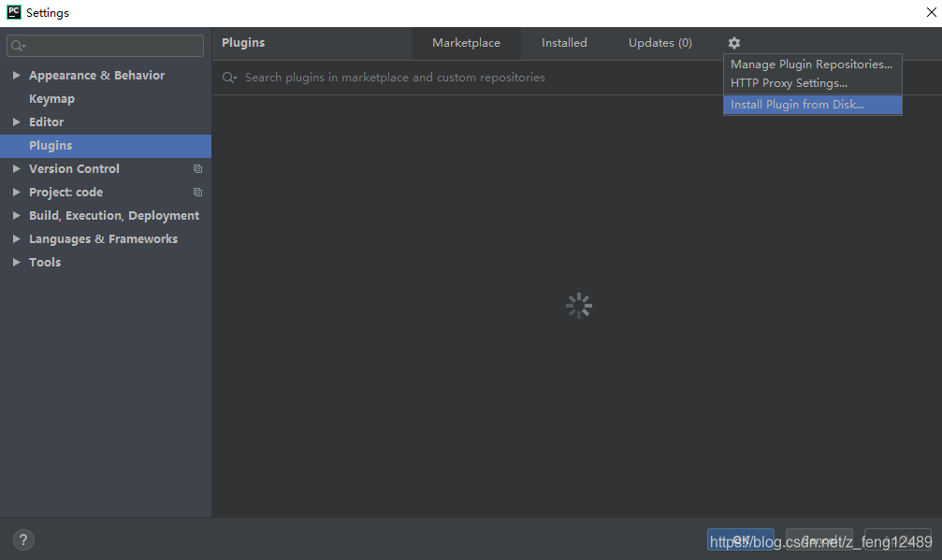Expand the Project: code node
The image size is (942, 560).
point(16,192)
